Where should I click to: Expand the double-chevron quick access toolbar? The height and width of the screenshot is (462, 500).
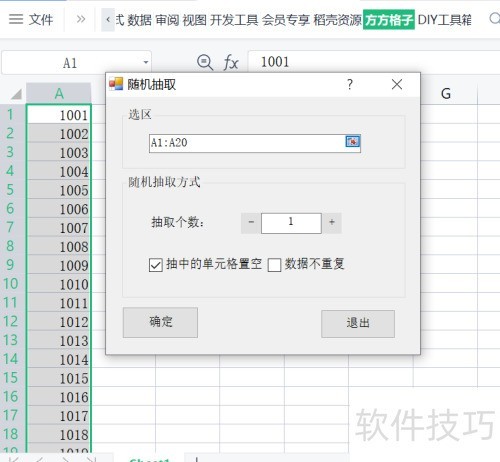point(81,19)
